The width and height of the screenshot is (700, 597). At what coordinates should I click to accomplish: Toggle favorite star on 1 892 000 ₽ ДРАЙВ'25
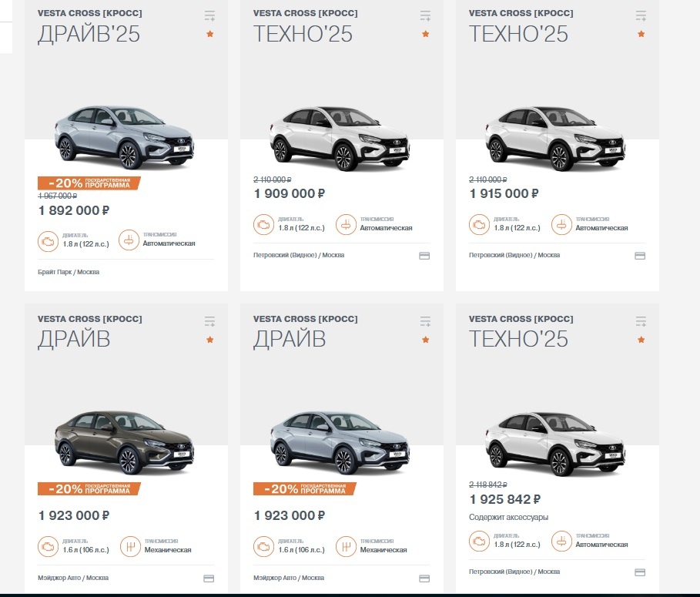coord(209,34)
